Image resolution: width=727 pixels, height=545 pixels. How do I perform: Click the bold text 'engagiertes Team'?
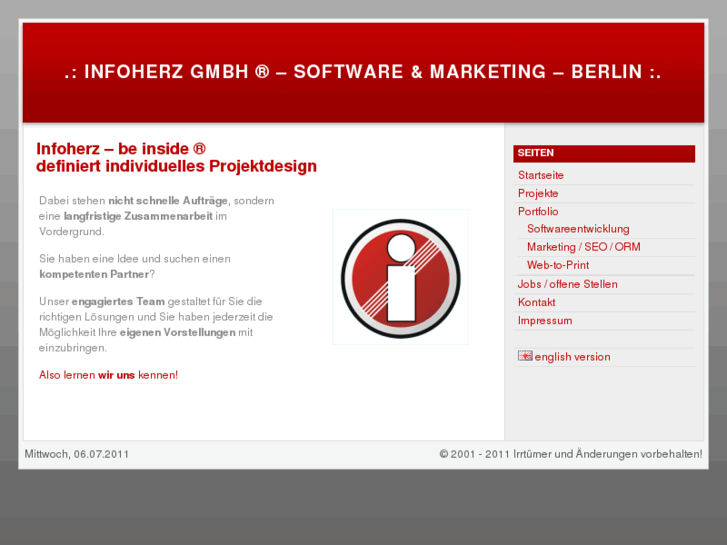click(118, 301)
